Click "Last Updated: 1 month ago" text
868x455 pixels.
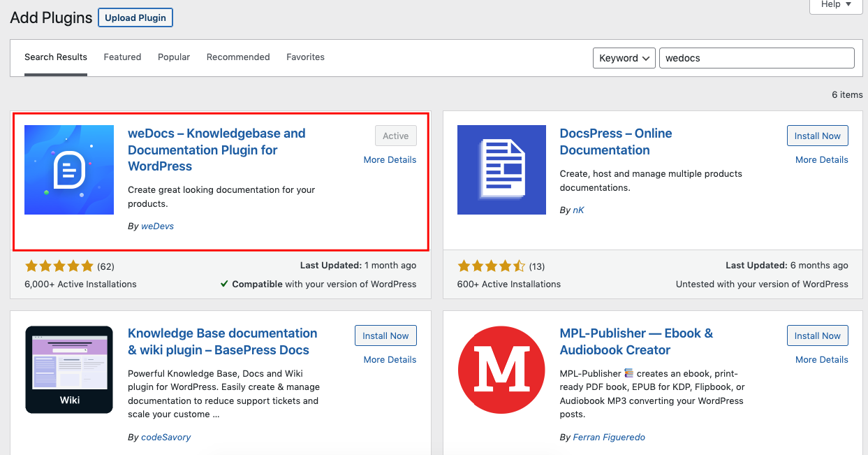pos(358,266)
